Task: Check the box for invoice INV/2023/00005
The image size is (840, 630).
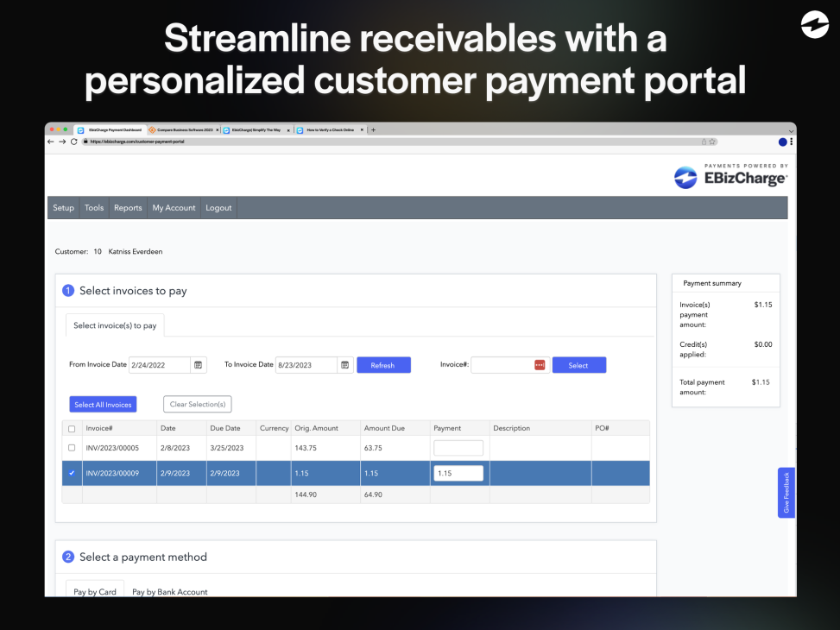Action: click(x=72, y=448)
